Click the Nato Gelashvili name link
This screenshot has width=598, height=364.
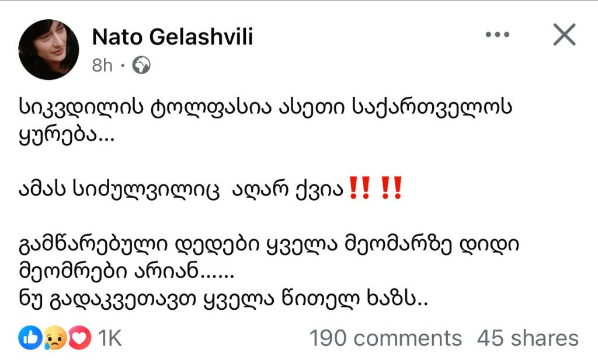tap(172, 38)
